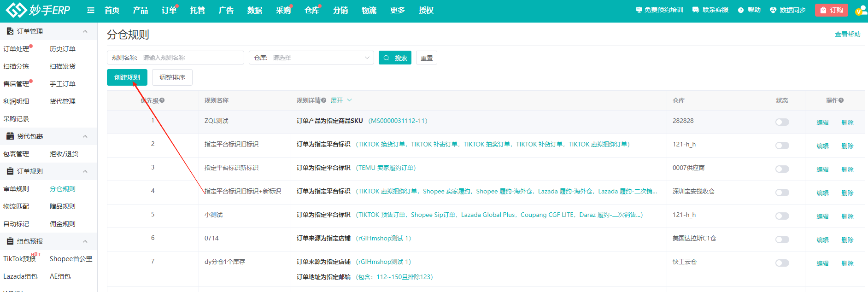Delete the 0714 rule
The image size is (868, 292).
click(847, 240)
